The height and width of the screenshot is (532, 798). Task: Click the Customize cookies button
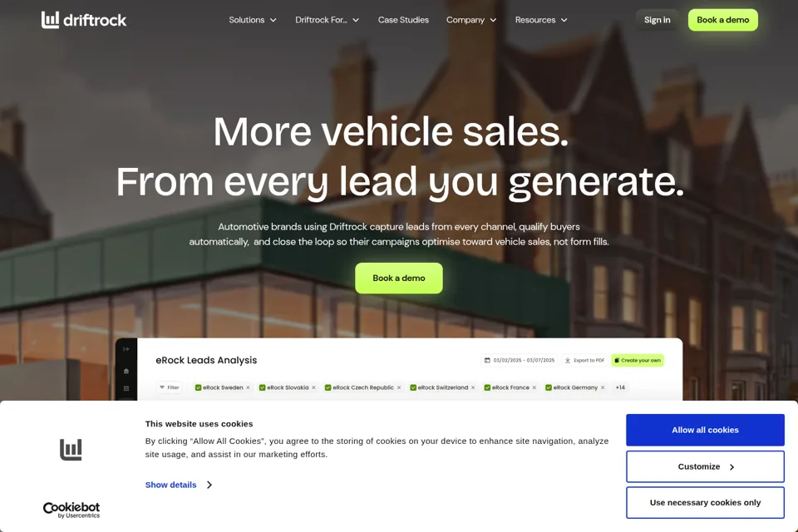pos(705,466)
